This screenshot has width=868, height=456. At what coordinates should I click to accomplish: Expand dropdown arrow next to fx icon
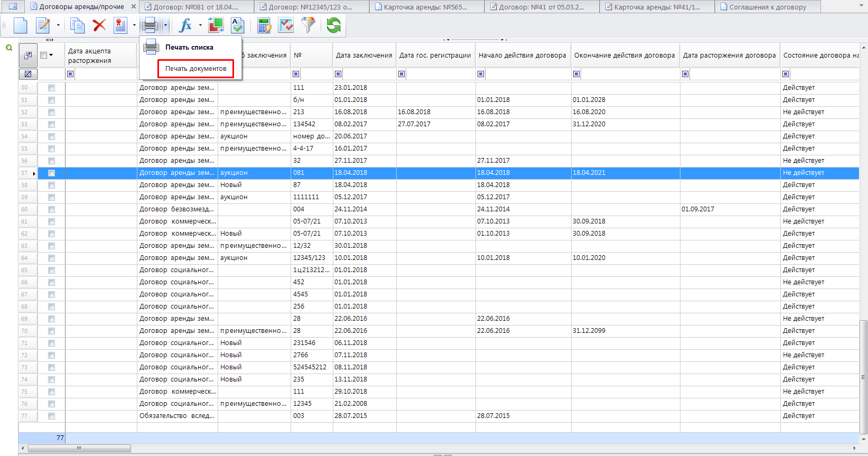click(200, 25)
